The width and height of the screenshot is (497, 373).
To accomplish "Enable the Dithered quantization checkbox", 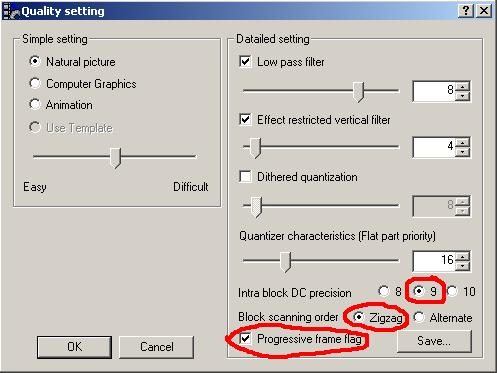I will pyautogui.click(x=245, y=176).
